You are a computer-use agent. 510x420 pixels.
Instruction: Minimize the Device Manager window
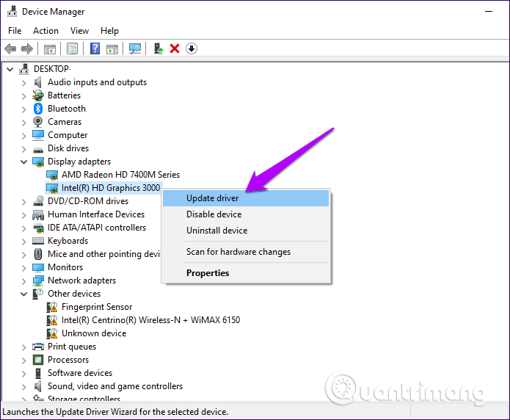(489, 12)
